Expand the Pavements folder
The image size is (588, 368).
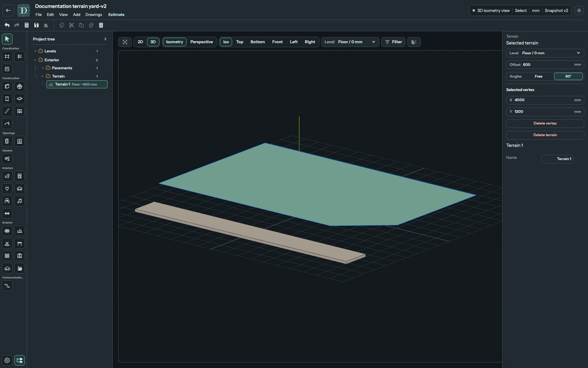pyautogui.click(x=43, y=68)
